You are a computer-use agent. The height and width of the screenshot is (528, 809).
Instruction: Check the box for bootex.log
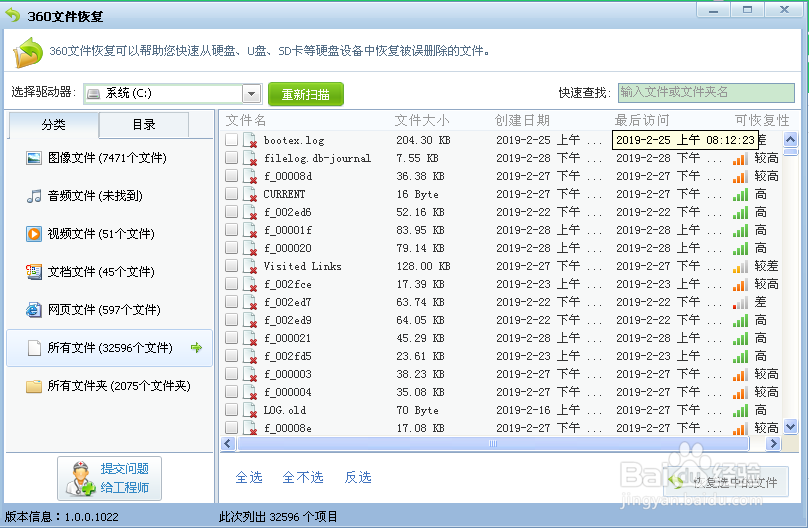click(231, 139)
